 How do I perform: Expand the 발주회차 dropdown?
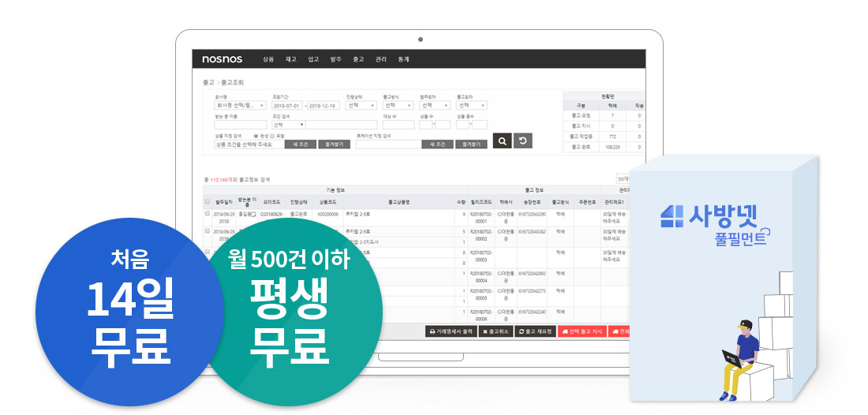(435, 105)
